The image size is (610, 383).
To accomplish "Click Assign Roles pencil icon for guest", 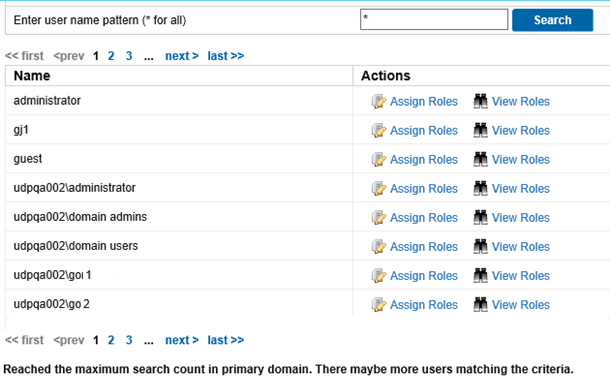I will pos(379,159).
